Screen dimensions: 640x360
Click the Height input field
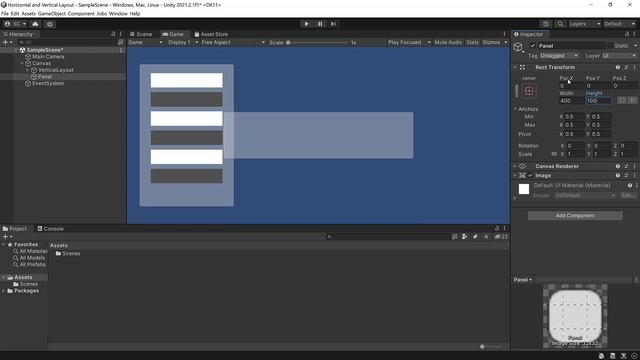pyautogui.click(x=598, y=100)
